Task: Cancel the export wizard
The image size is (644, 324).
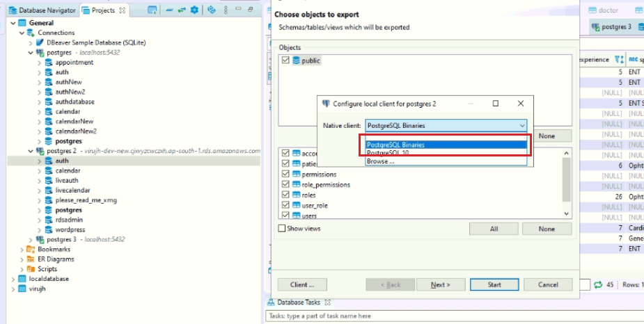Action: point(548,284)
